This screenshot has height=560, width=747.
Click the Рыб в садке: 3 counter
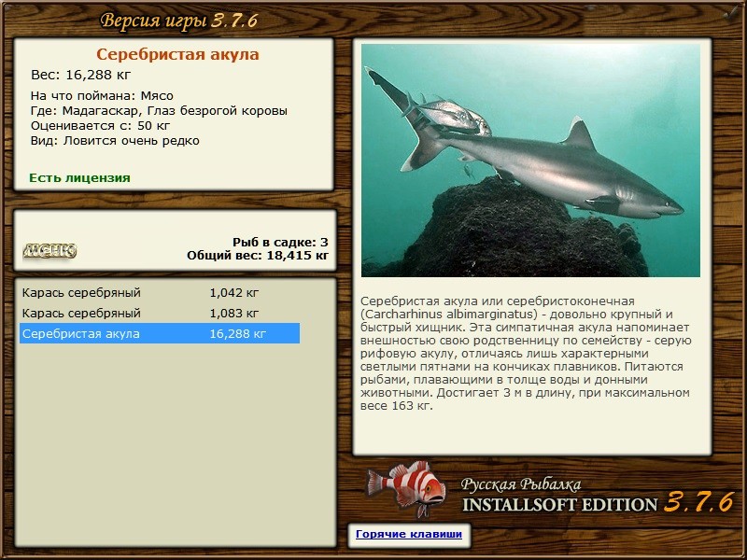[x=279, y=242]
